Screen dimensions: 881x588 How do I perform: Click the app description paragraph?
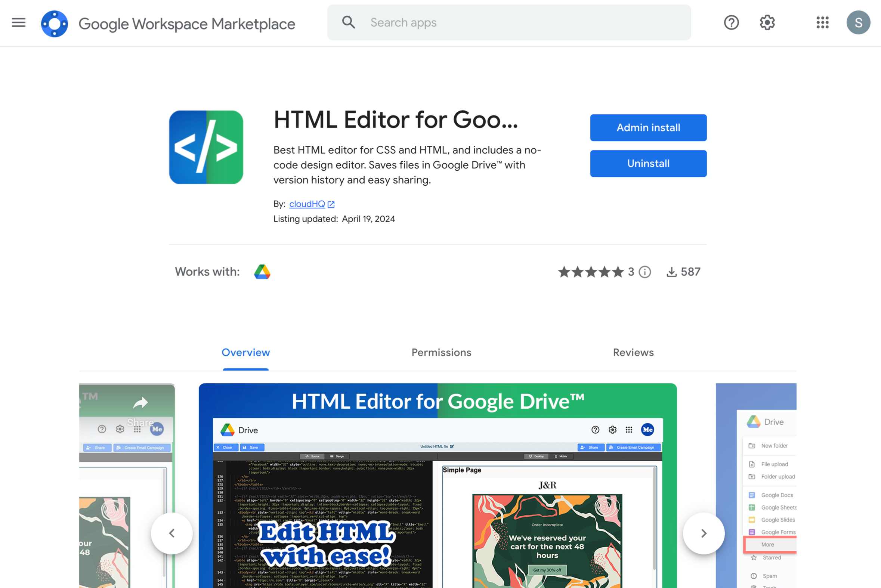(x=407, y=165)
